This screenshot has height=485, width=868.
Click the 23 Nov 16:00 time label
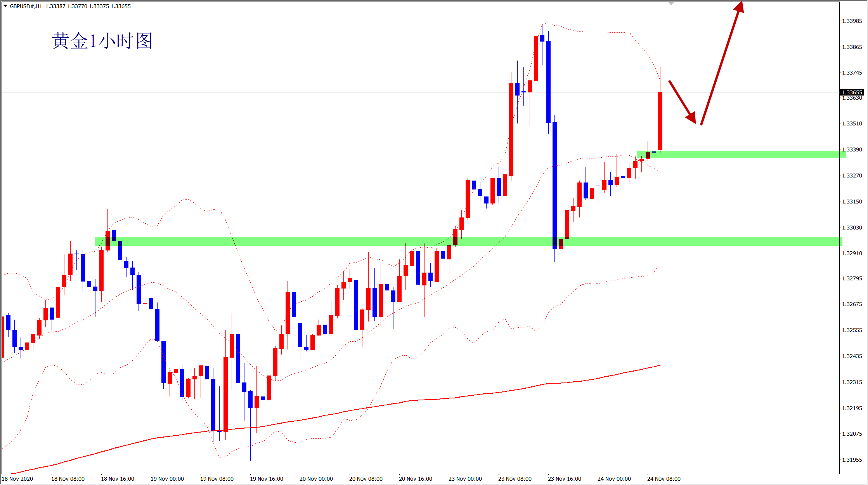pyautogui.click(x=564, y=479)
